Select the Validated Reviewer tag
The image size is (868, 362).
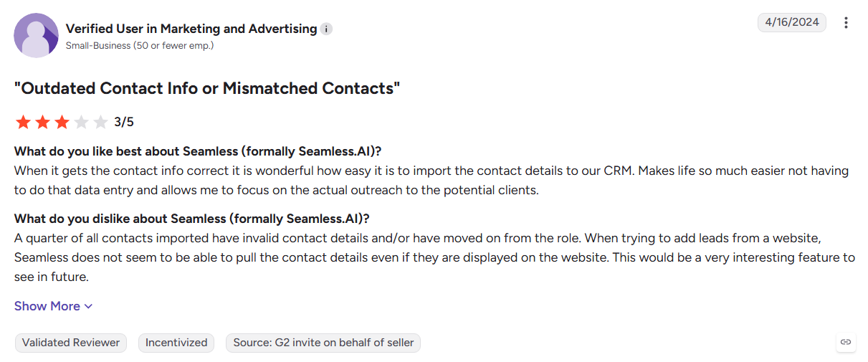coord(71,343)
